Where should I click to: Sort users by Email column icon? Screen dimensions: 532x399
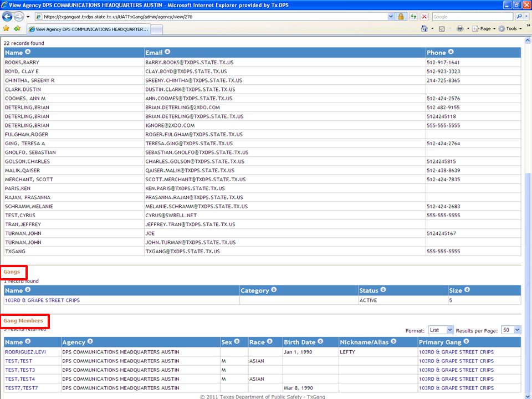pos(167,52)
